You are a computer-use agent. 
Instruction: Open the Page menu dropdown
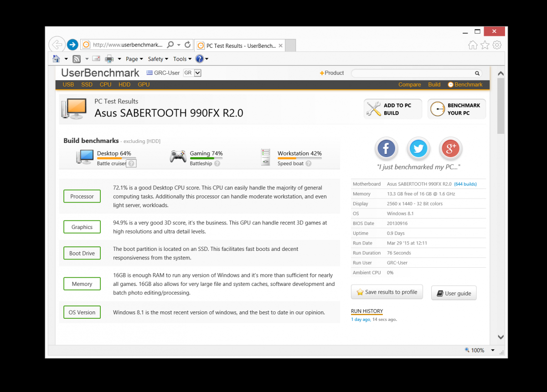click(134, 59)
